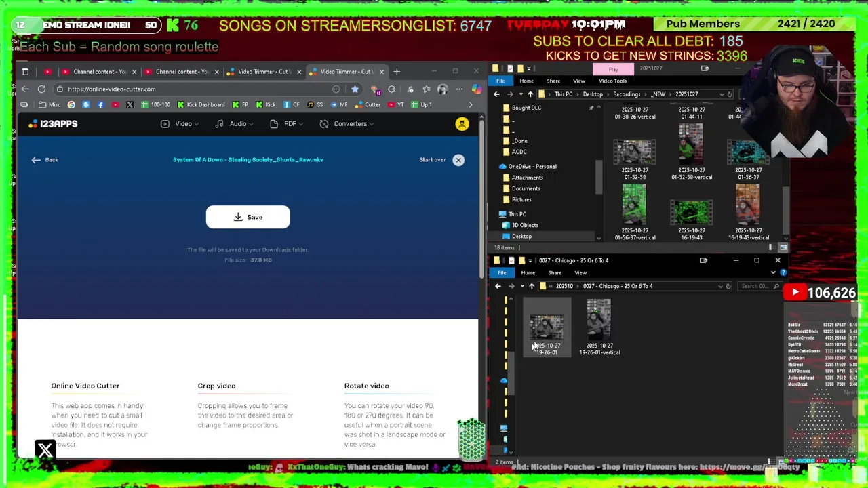Viewport: 868px width, 488px height.
Task: Click Recordings in the 20251027 address path
Action: [627, 95]
